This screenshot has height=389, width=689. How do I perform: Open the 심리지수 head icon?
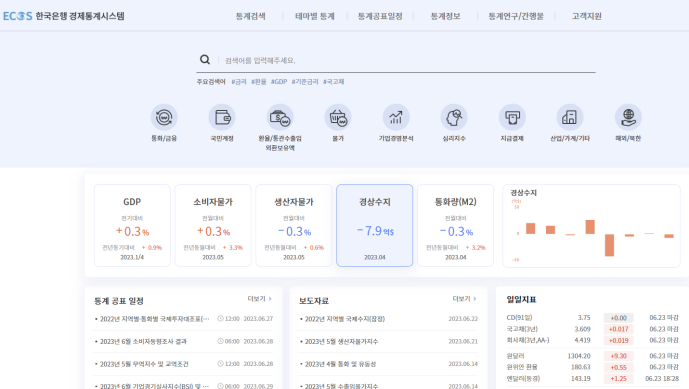point(454,117)
